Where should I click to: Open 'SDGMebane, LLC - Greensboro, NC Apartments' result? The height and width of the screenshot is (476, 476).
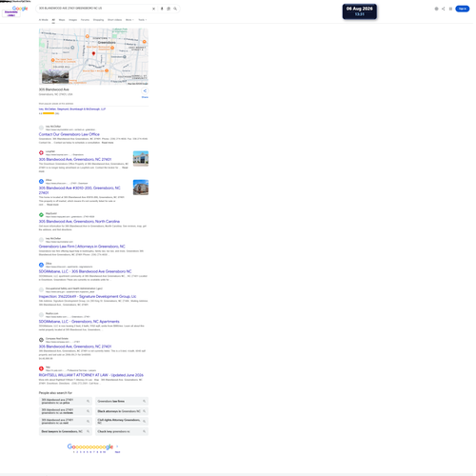79,322
